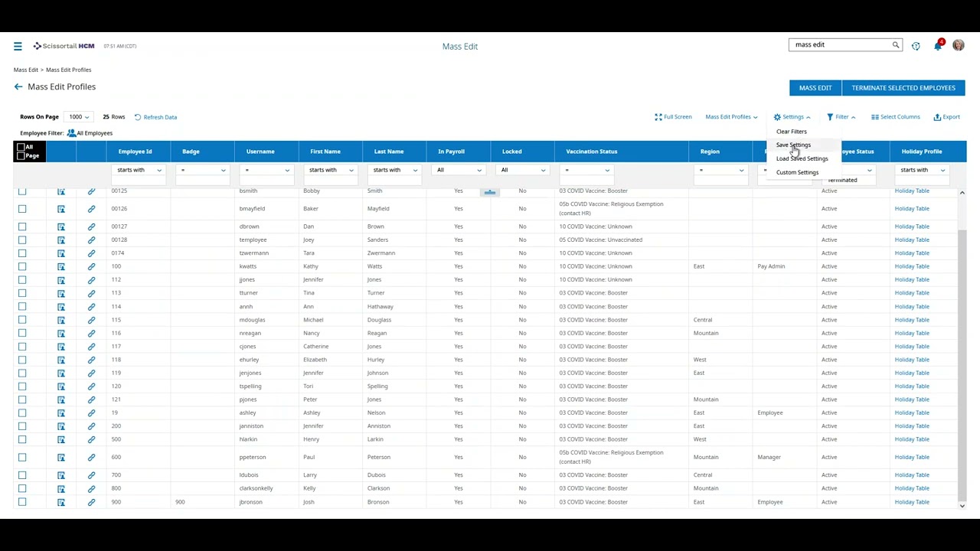Open employee info icon for jbronson row
Image resolution: width=980 pixels, height=551 pixels.
[x=61, y=502]
